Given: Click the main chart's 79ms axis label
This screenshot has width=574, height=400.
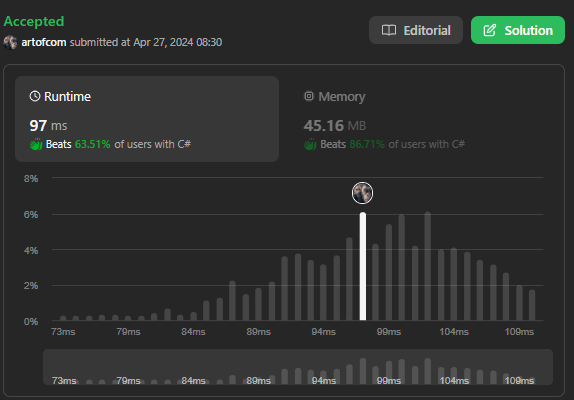Looking at the screenshot, I should [x=128, y=332].
